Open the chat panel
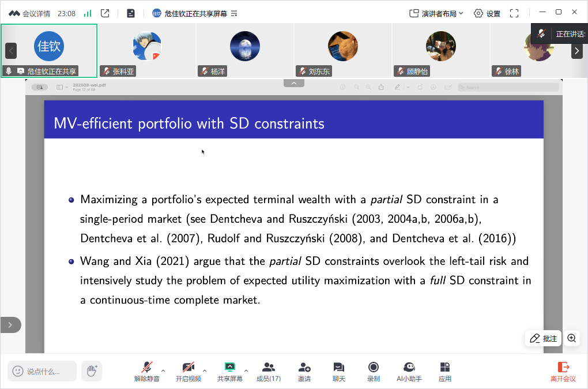Screen dimensions: 588x389 tap(339, 372)
